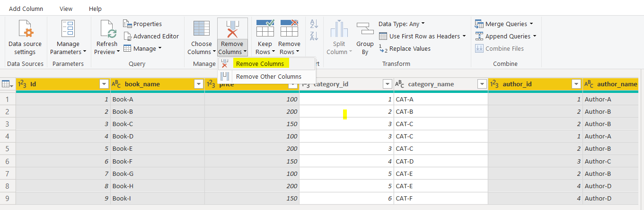
Task: Click the Group By icon
Action: [365, 29]
